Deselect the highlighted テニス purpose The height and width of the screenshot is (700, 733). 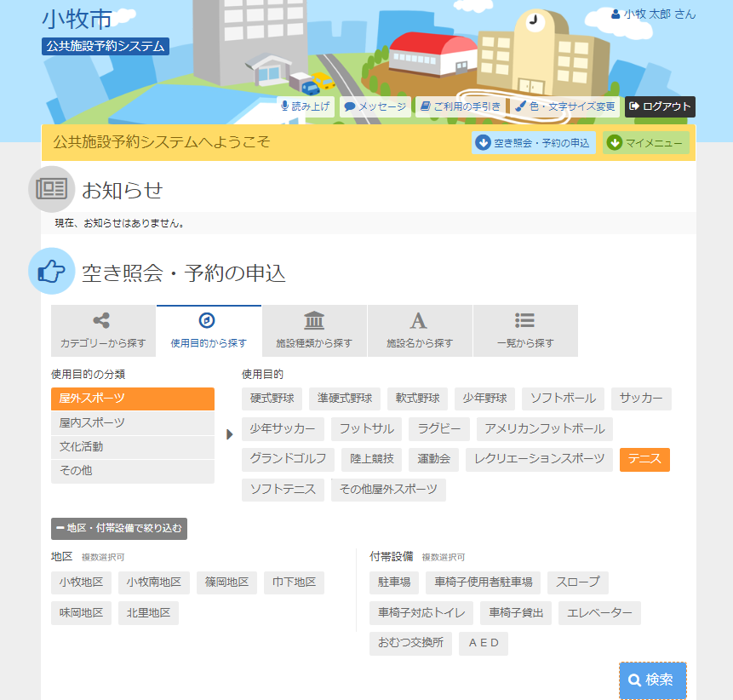pos(644,458)
